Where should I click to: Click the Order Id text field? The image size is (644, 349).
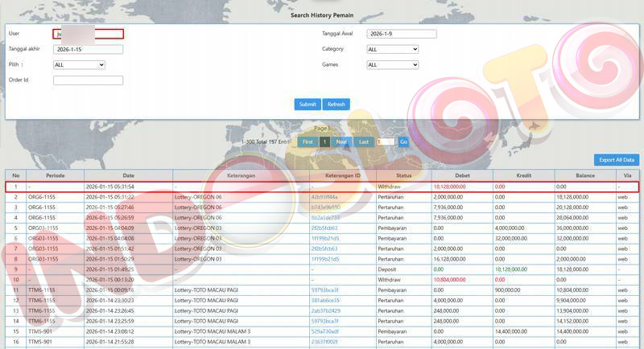[x=88, y=80]
